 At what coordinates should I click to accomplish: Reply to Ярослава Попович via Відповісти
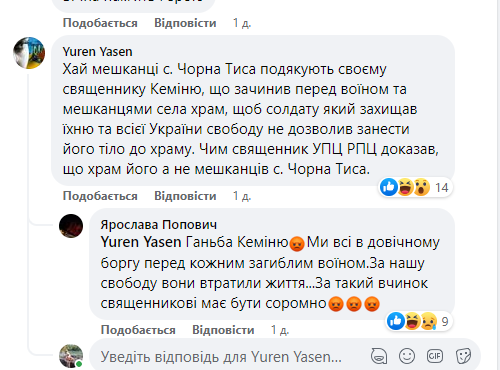coord(223,330)
